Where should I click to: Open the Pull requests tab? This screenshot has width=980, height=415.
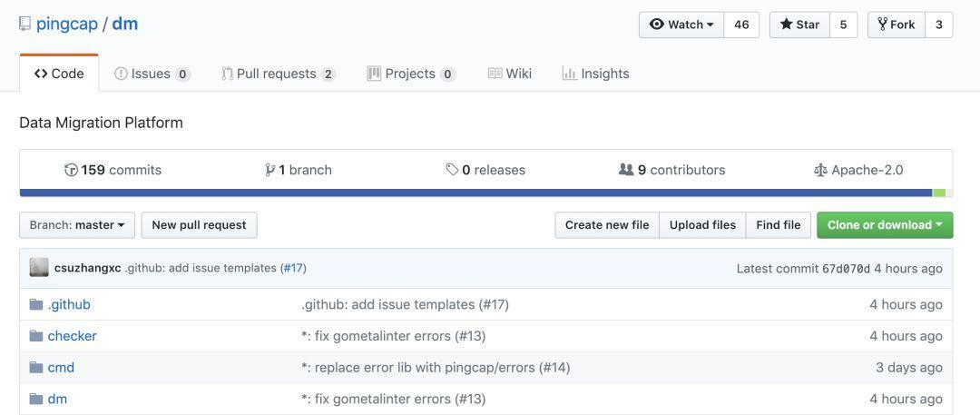pyautogui.click(x=278, y=74)
